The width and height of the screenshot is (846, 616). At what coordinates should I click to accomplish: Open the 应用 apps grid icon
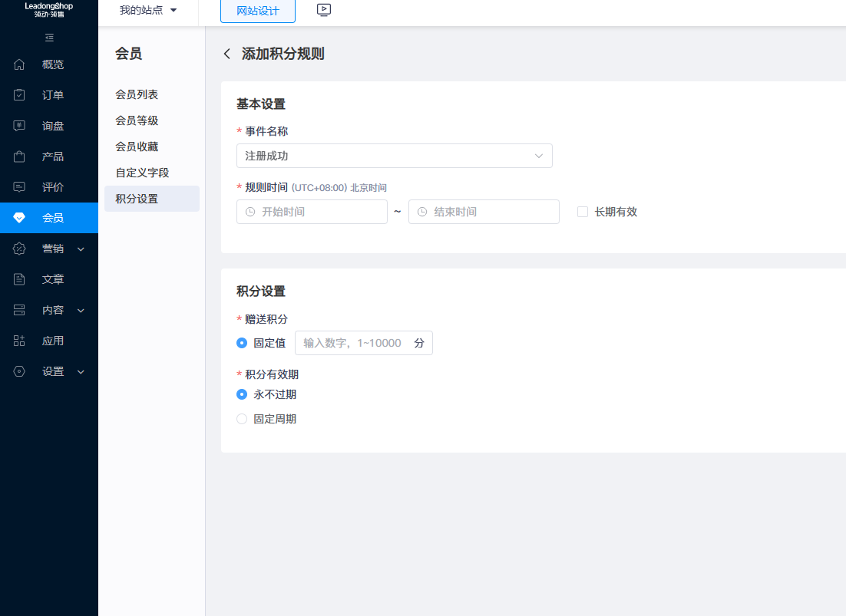[20, 341]
